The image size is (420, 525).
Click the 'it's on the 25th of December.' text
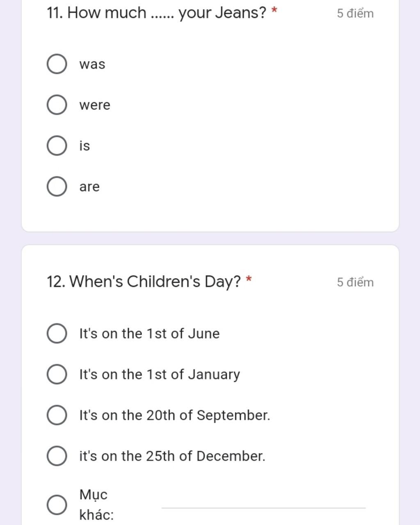172,456
